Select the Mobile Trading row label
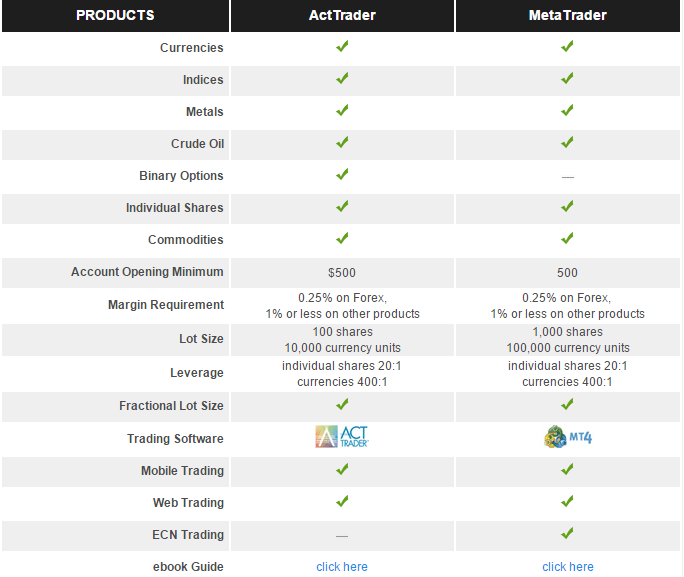This screenshot has width=684, height=577. pos(182,471)
